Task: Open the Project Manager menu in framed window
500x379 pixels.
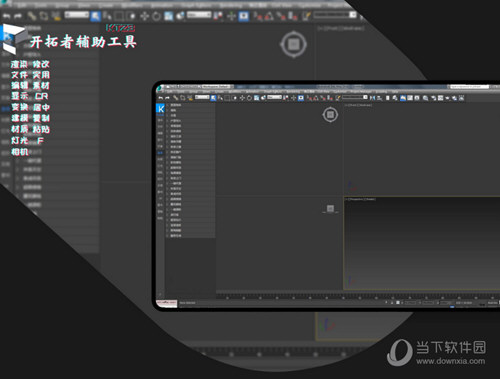Action: pos(361,91)
